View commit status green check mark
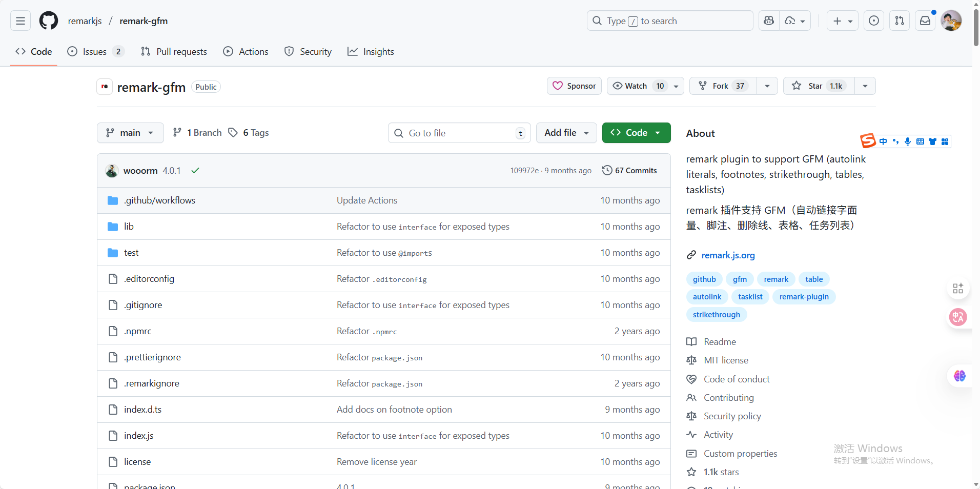 click(x=195, y=171)
